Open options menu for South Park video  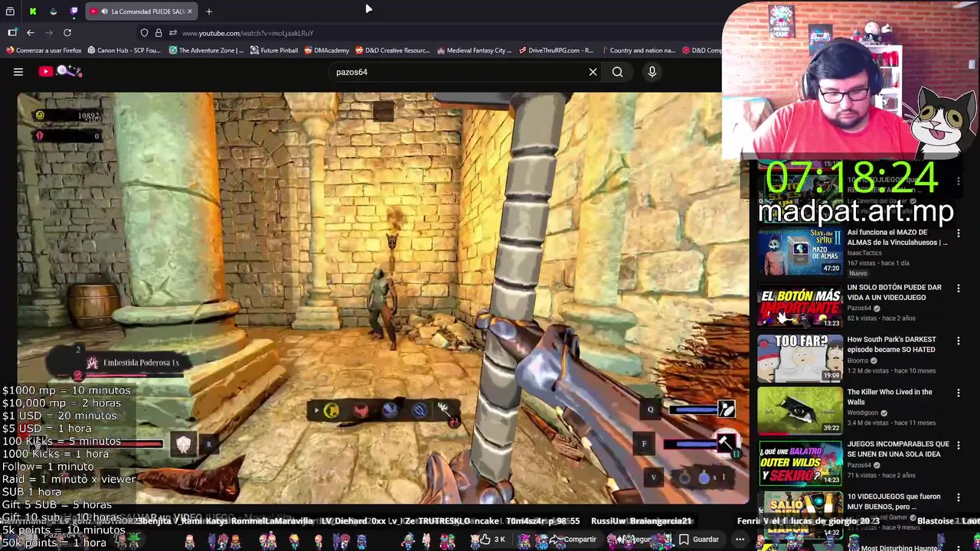pyautogui.click(x=958, y=341)
